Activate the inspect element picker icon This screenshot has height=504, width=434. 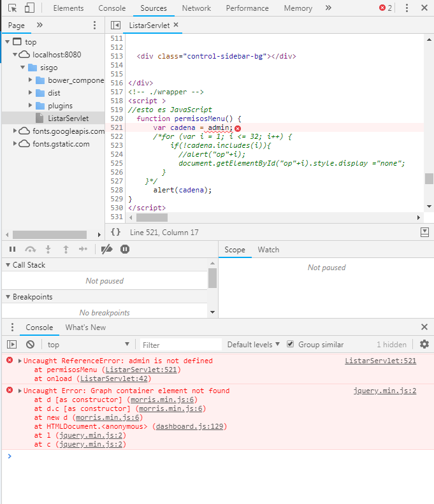click(13, 8)
